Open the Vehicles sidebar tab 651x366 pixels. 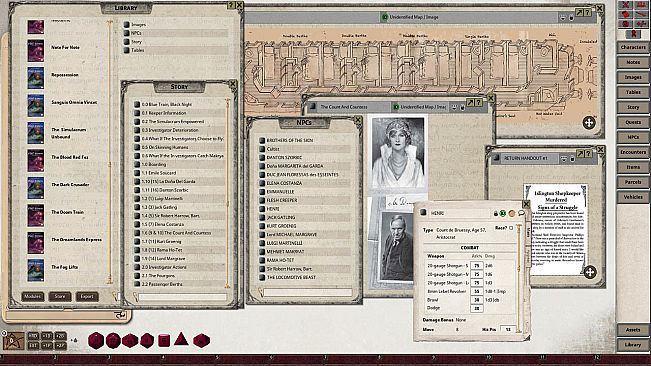633,197
